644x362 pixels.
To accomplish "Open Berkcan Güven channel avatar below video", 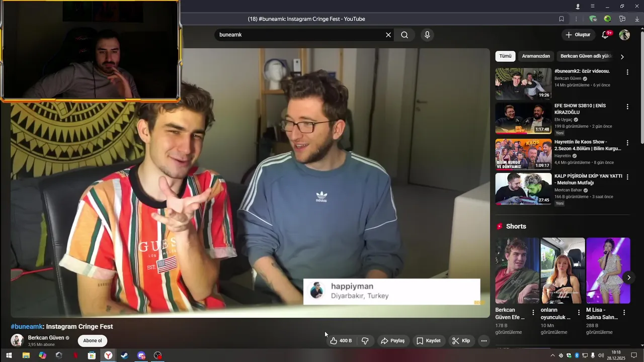I will (x=17, y=340).
